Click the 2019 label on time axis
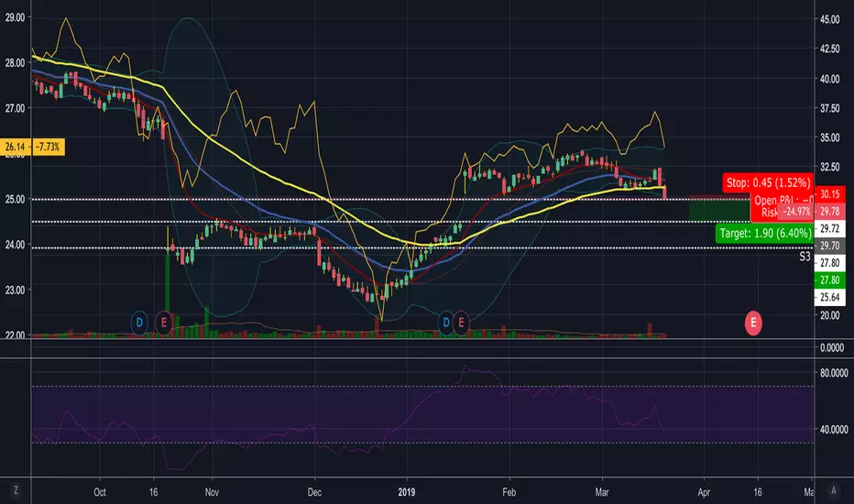The width and height of the screenshot is (854, 504). 406,492
